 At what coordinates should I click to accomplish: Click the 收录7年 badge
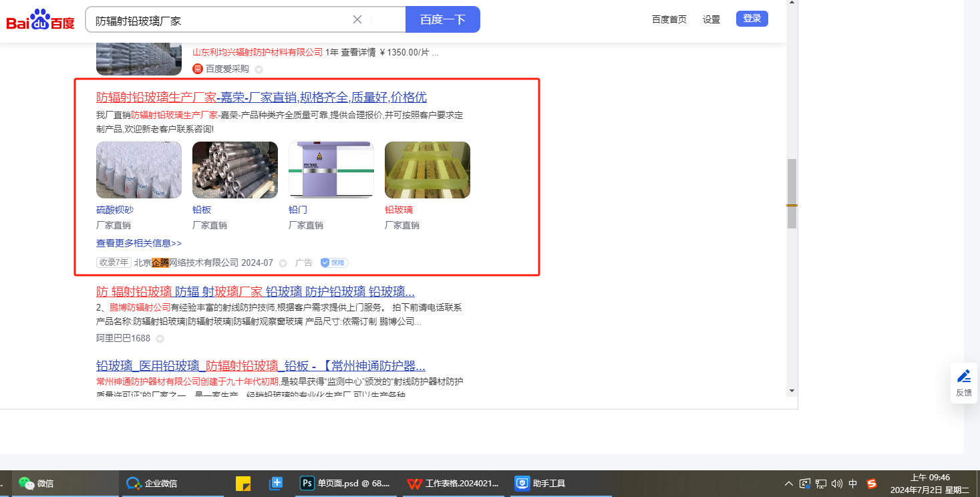click(x=114, y=263)
